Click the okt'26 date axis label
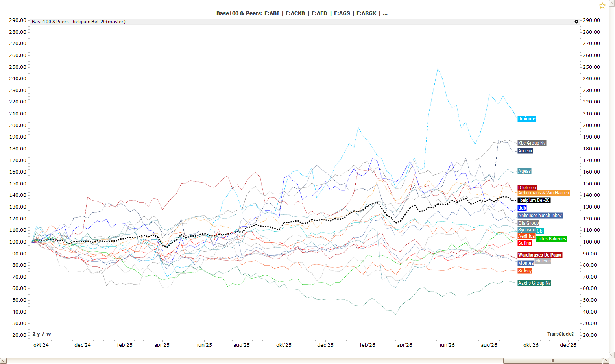This screenshot has width=615, height=364. (531, 345)
